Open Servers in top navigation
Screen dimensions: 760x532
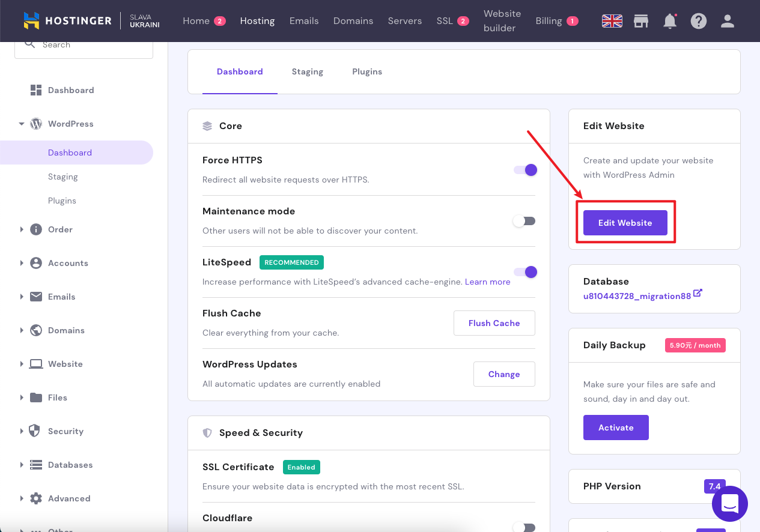[405, 21]
